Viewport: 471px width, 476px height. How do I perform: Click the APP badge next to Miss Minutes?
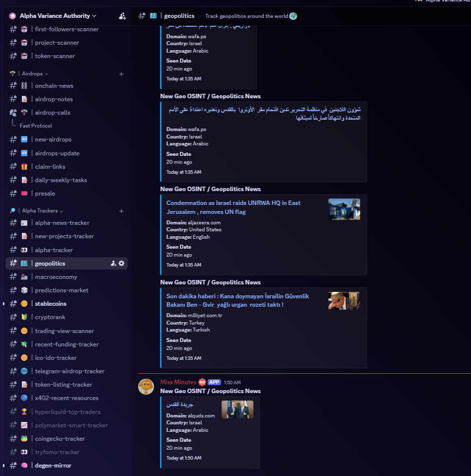pyautogui.click(x=214, y=382)
